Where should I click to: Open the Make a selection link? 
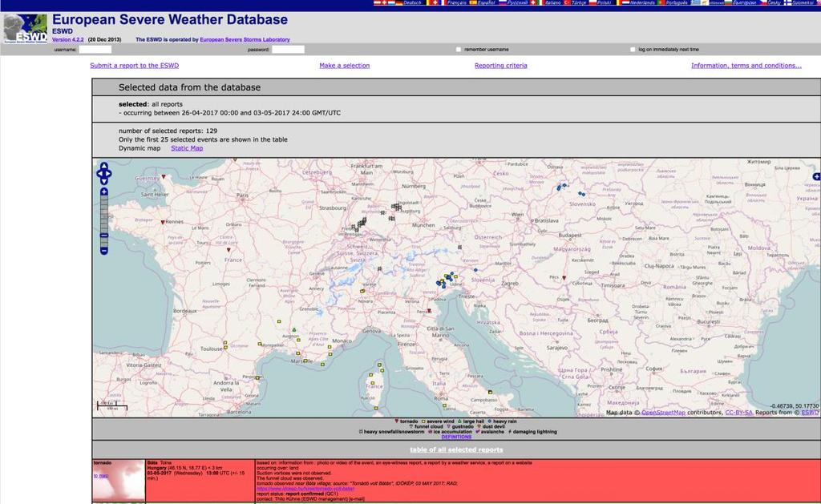(x=345, y=66)
